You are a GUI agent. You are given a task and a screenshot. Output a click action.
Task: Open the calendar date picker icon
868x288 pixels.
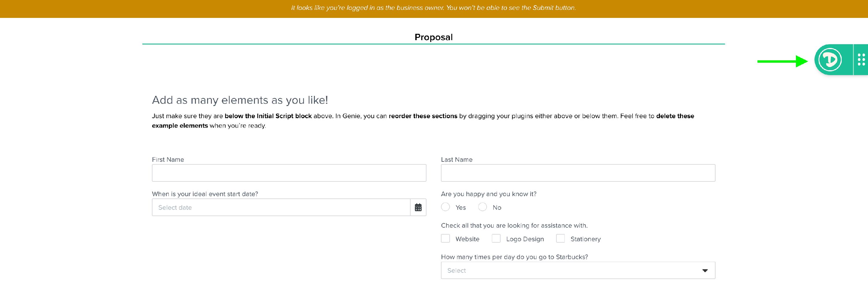[418, 207]
